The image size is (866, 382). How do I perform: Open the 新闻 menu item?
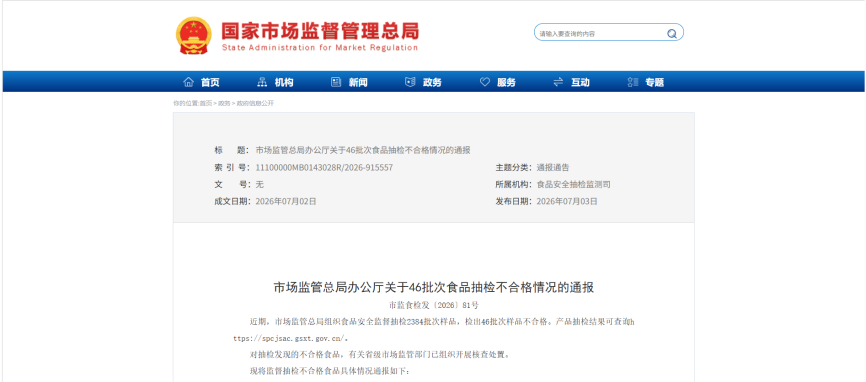tap(358, 82)
